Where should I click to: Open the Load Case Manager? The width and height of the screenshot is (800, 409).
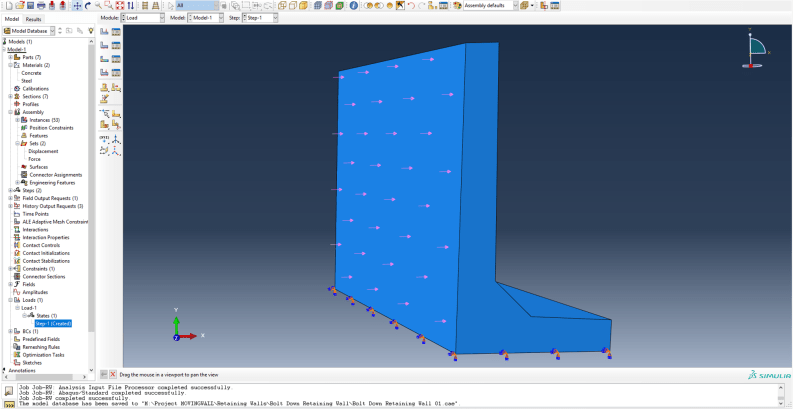point(116,73)
